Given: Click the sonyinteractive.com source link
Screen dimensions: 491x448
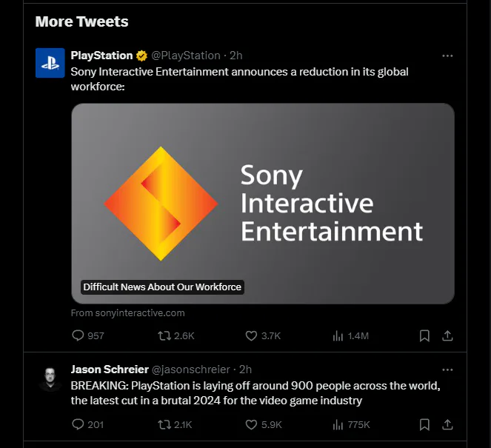Looking at the screenshot, I should [128, 313].
